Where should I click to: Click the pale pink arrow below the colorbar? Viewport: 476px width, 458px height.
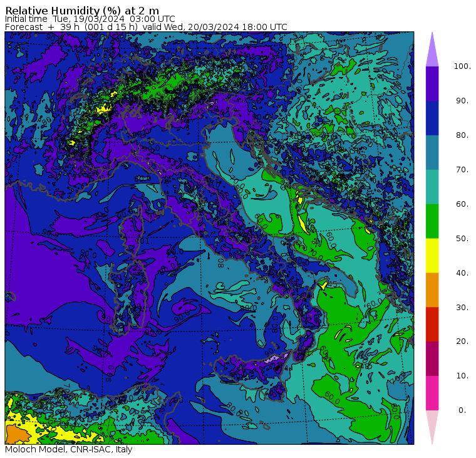point(432,425)
